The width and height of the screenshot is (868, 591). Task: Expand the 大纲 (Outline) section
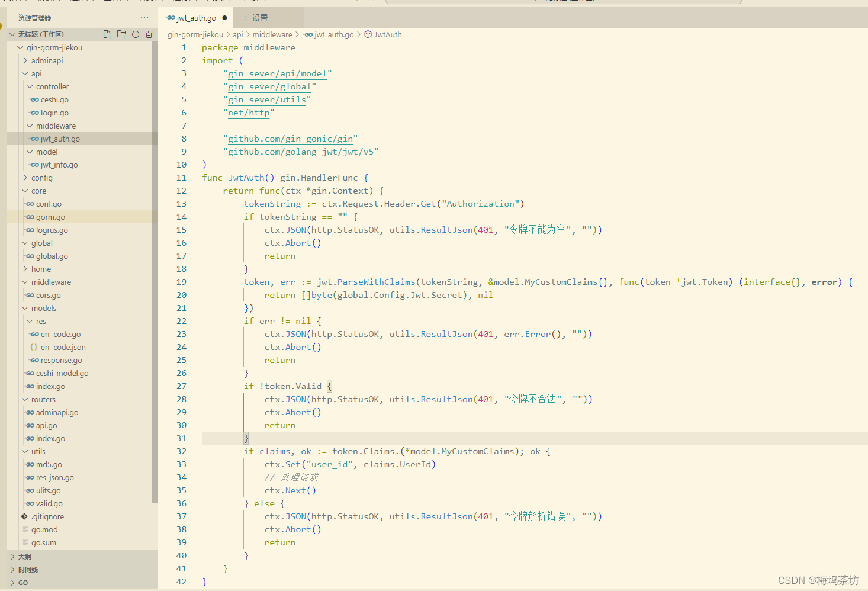click(24, 557)
